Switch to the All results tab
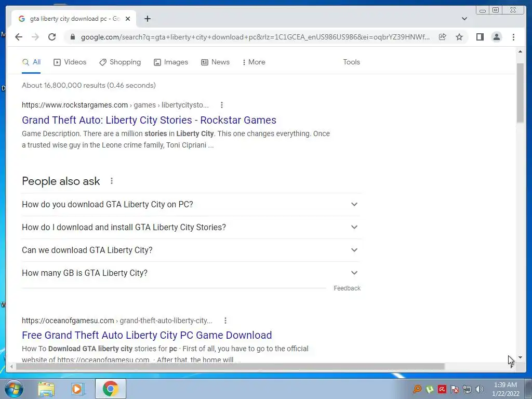 pyautogui.click(x=31, y=62)
